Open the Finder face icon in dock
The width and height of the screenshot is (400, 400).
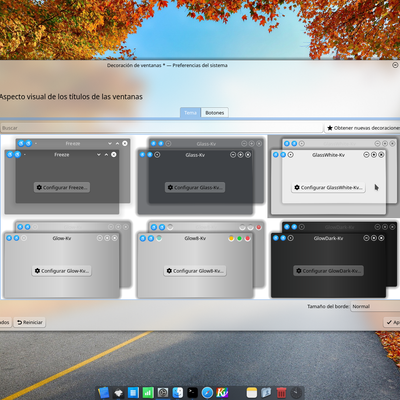pyautogui.click(x=178, y=393)
